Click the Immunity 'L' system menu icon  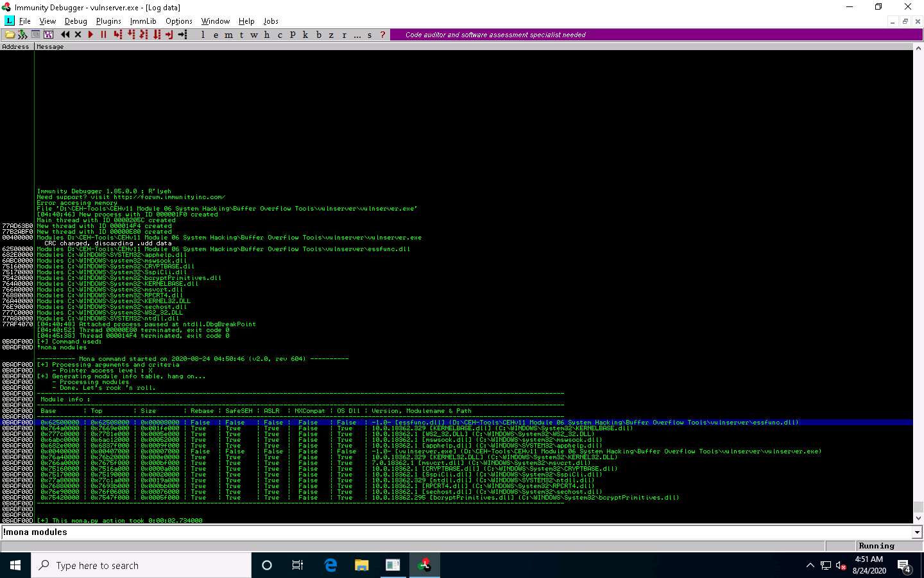pyautogui.click(x=9, y=21)
